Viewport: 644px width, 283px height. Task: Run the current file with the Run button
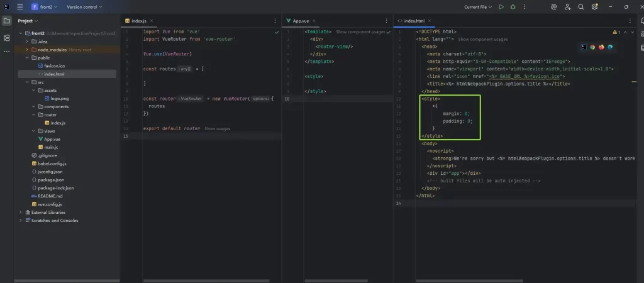[501, 7]
